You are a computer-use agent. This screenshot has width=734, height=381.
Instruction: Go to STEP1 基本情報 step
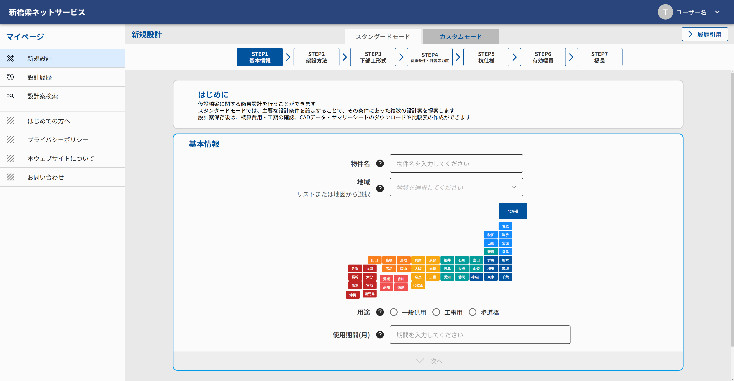(x=260, y=57)
